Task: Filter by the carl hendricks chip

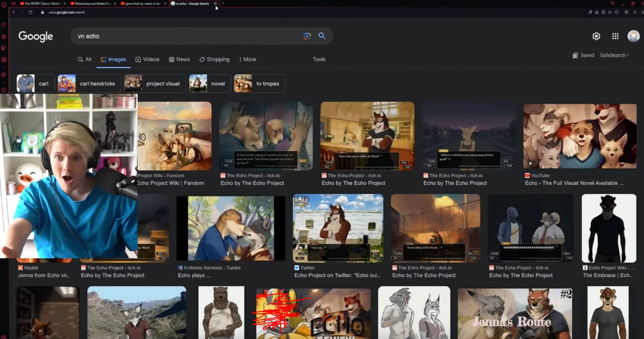Action: point(89,84)
